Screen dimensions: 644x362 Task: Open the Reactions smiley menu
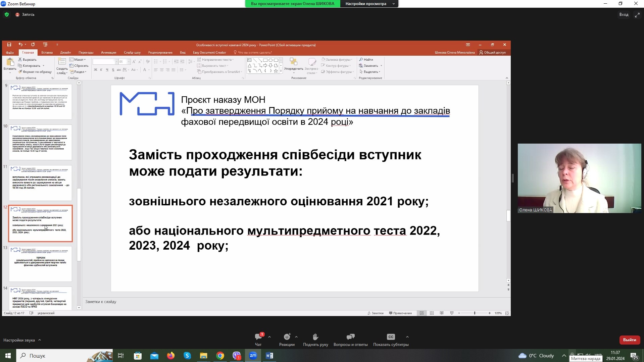(x=287, y=337)
